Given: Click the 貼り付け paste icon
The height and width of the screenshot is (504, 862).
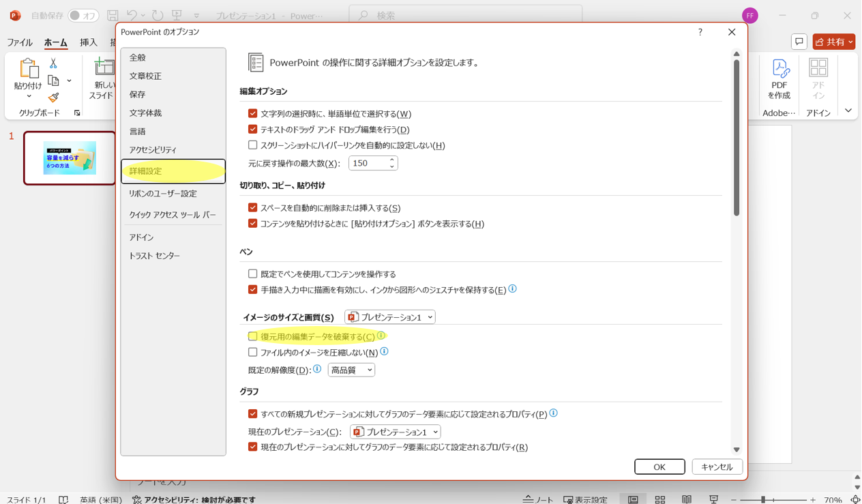Looking at the screenshot, I should [28, 69].
